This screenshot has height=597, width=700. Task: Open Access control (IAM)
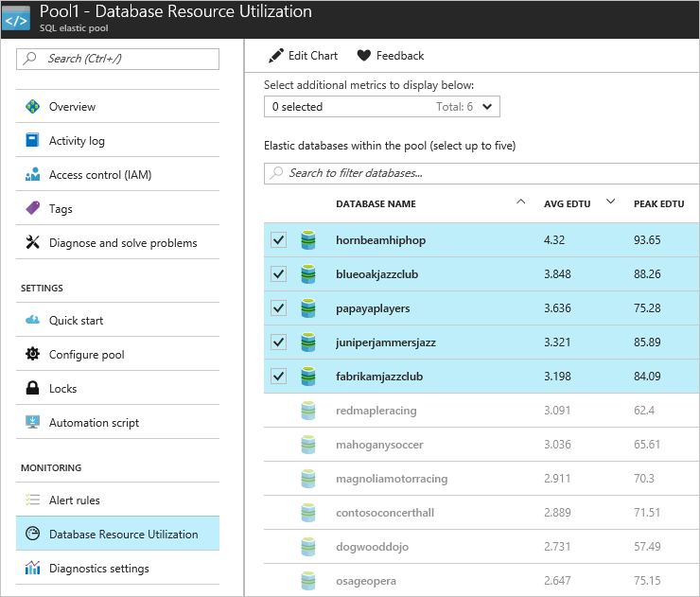[x=118, y=175]
